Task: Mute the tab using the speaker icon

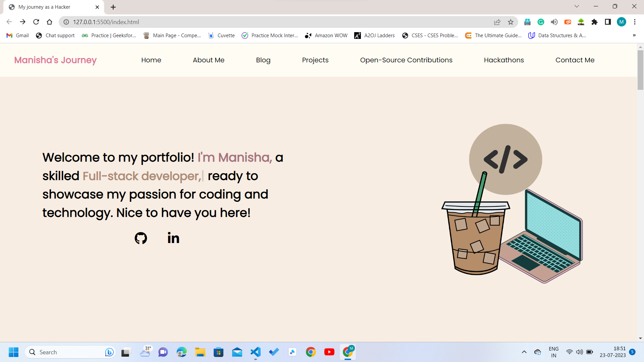Action: tap(554, 22)
